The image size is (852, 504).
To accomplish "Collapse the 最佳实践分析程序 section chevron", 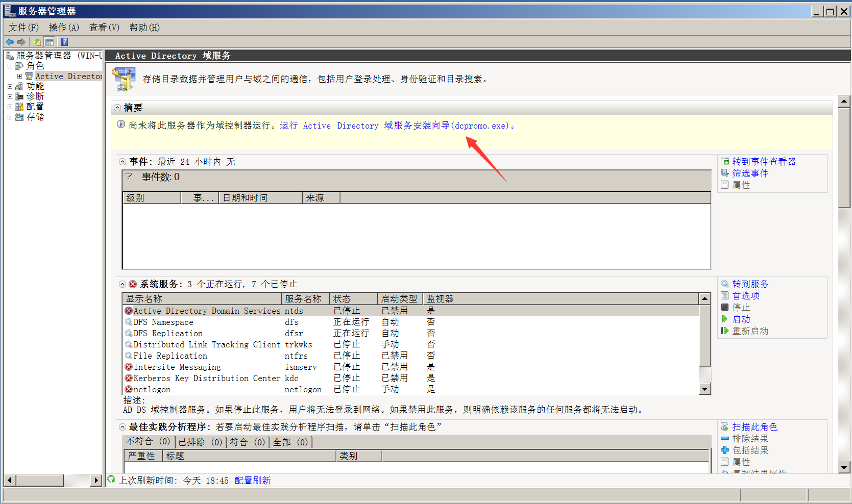I will coord(123,427).
